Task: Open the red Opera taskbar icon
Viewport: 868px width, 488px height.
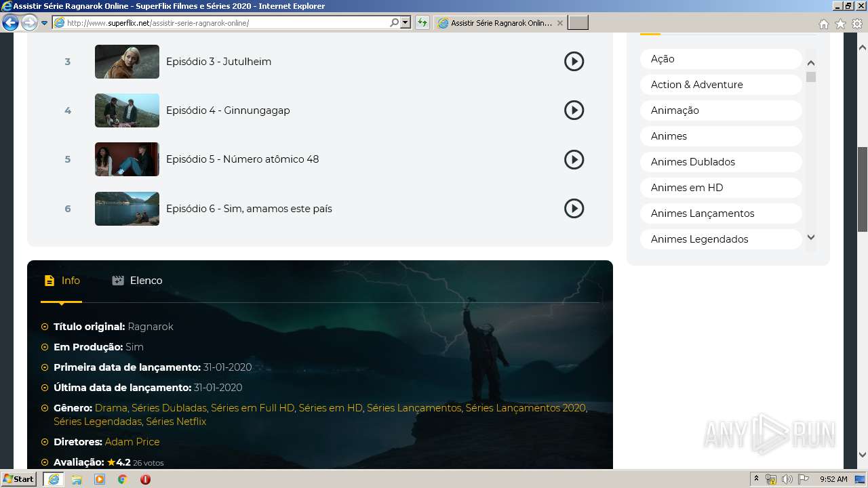Action: 145,479
